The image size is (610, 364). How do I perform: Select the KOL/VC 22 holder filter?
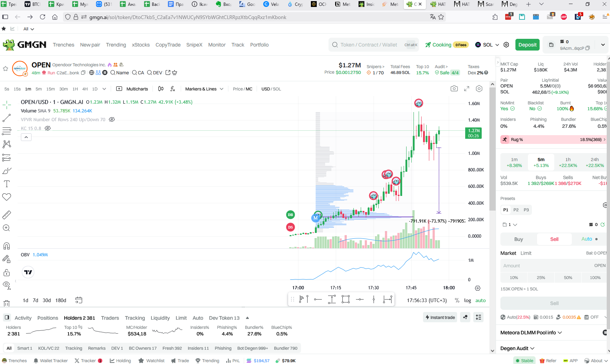click(49, 348)
